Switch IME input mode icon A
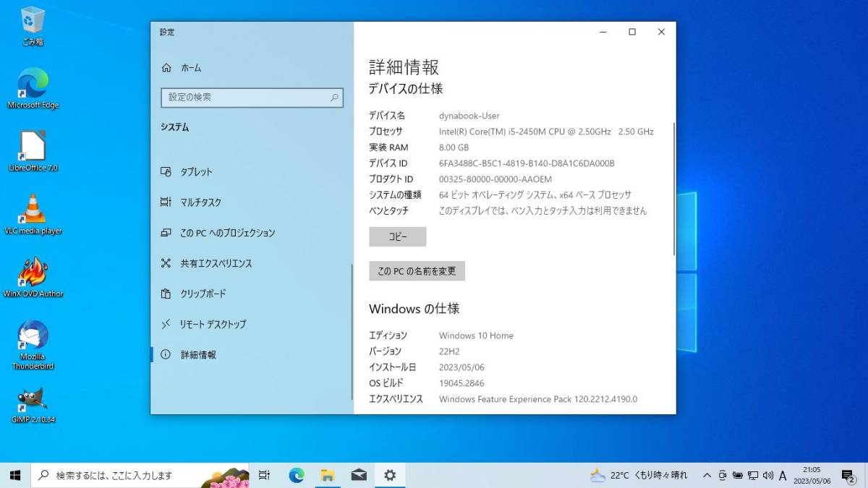This screenshot has width=868, height=488. tap(783, 475)
